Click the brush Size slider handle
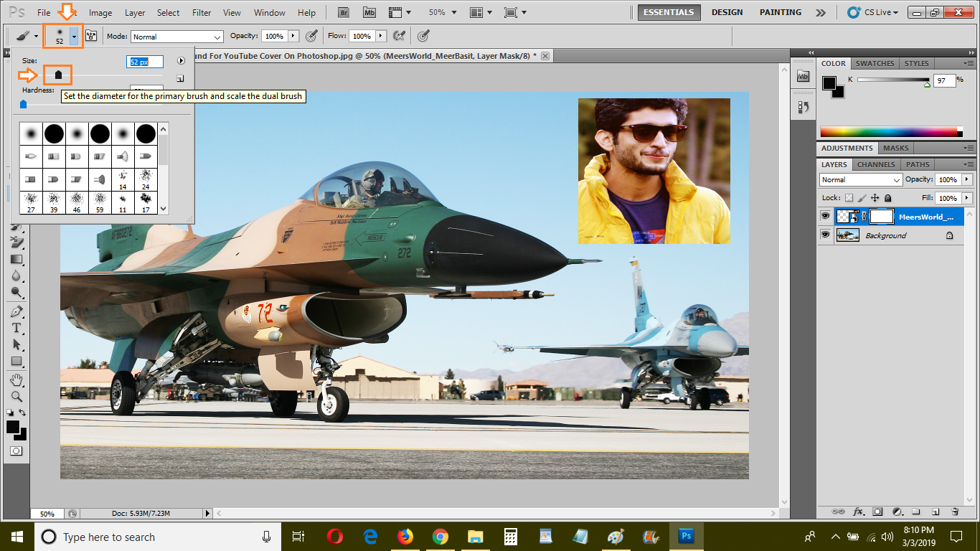The height and width of the screenshot is (551, 980). click(x=59, y=75)
